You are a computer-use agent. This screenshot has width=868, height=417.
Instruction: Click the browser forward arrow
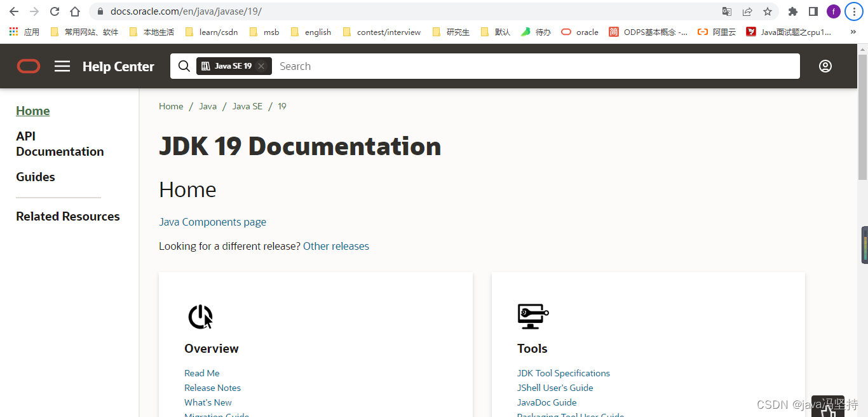point(34,11)
